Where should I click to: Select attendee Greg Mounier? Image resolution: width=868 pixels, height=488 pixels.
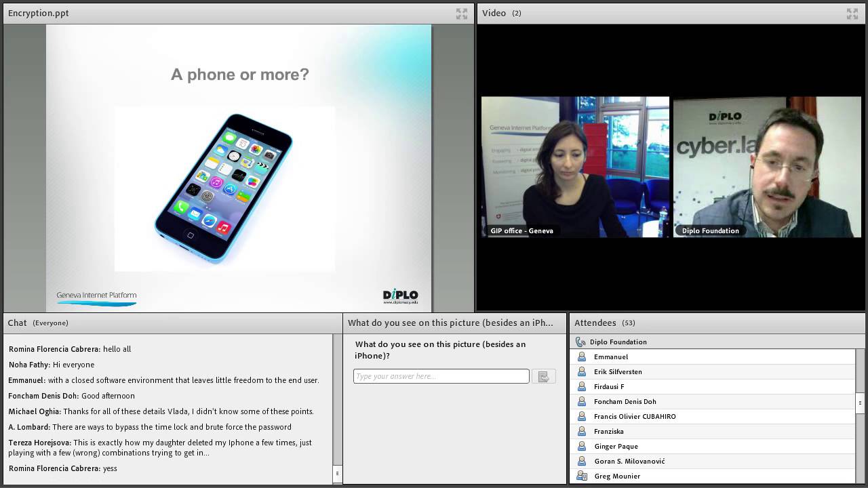tap(713, 476)
